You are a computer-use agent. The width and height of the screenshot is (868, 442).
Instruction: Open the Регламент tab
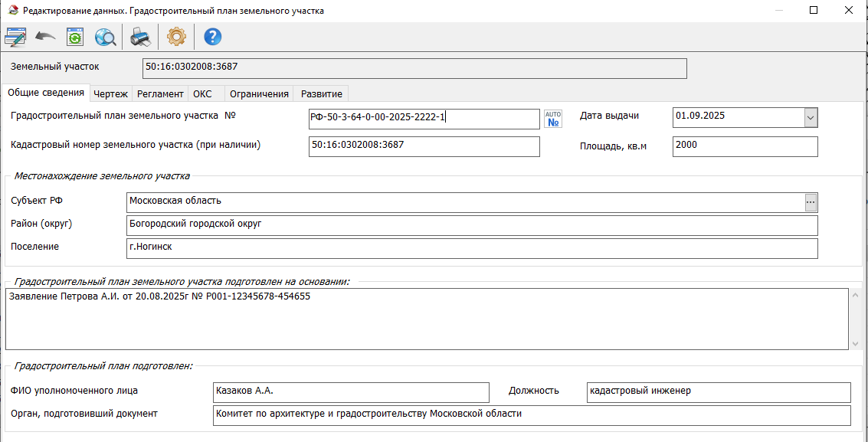[160, 94]
